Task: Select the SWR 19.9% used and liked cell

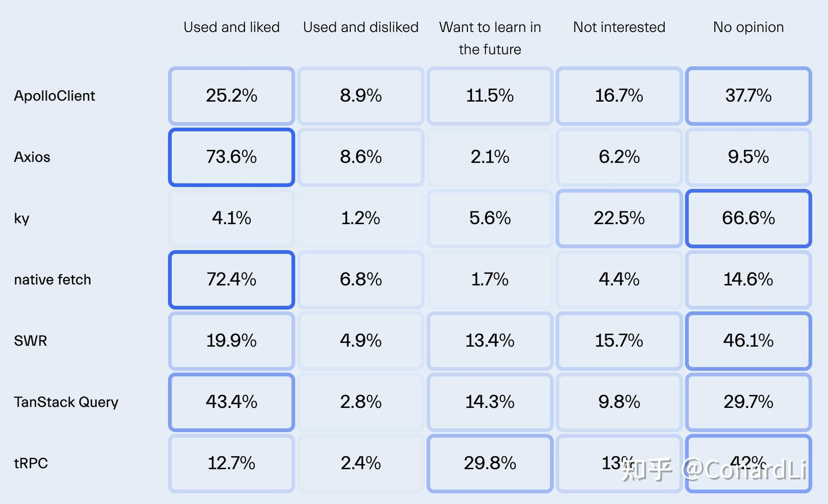Action: coord(231,341)
